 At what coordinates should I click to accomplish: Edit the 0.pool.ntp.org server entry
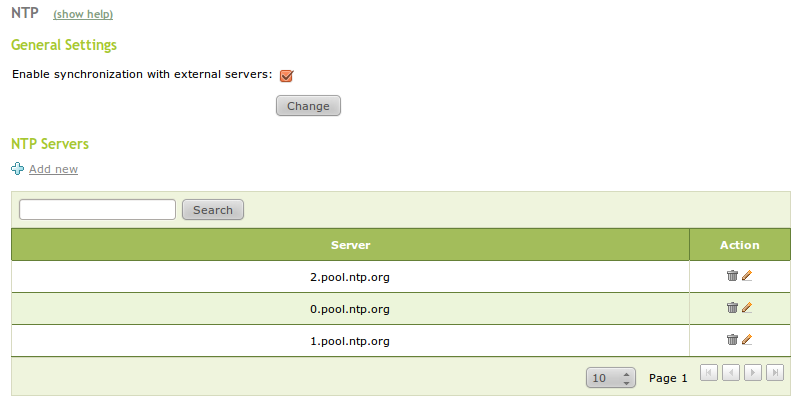(x=747, y=308)
